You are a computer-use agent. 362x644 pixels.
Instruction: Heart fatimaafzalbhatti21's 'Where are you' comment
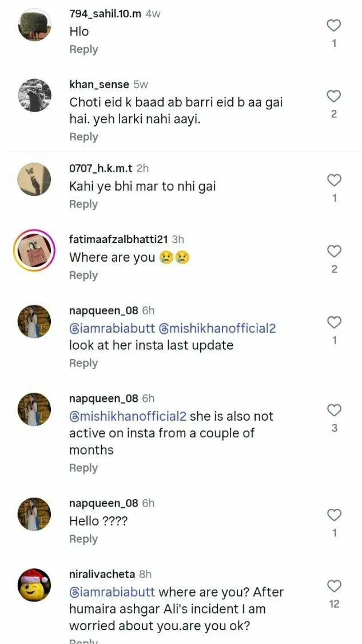click(334, 251)
